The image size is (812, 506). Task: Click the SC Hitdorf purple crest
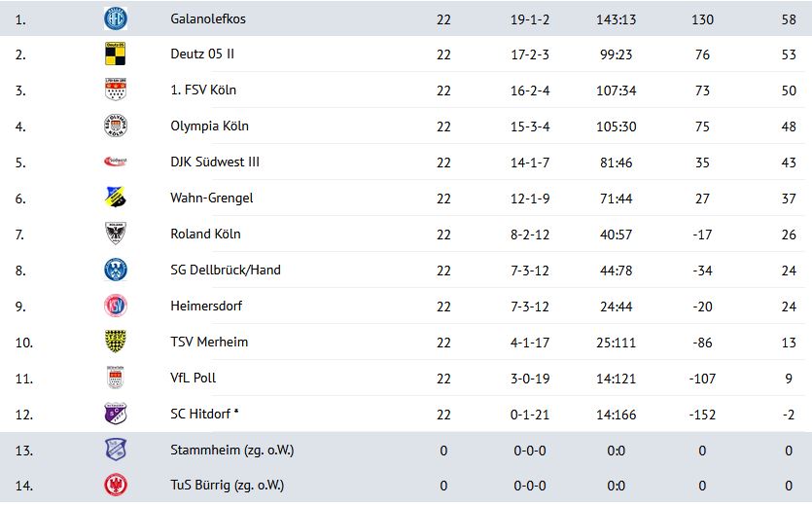(116, 414)
